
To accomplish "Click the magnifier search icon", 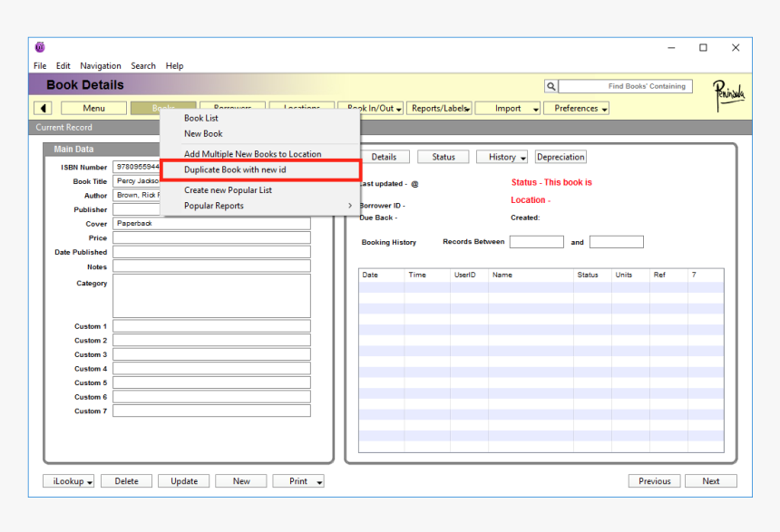I will click(551, 87).
